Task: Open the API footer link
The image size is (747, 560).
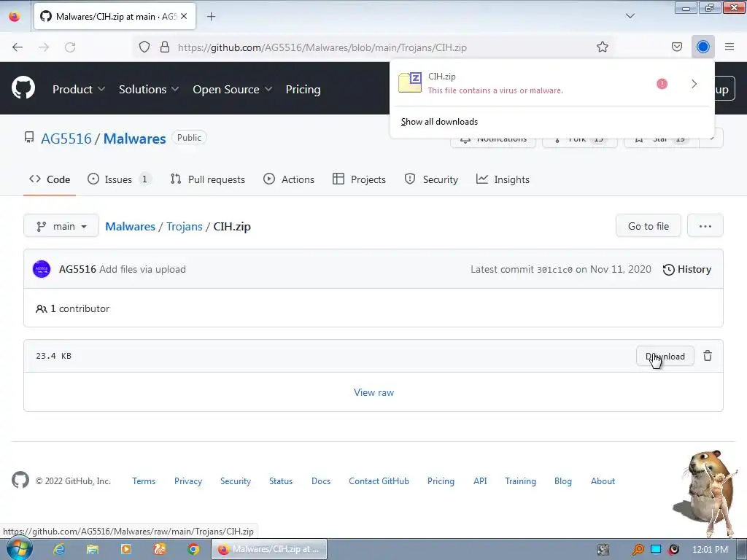Action: tap(480, 481)
